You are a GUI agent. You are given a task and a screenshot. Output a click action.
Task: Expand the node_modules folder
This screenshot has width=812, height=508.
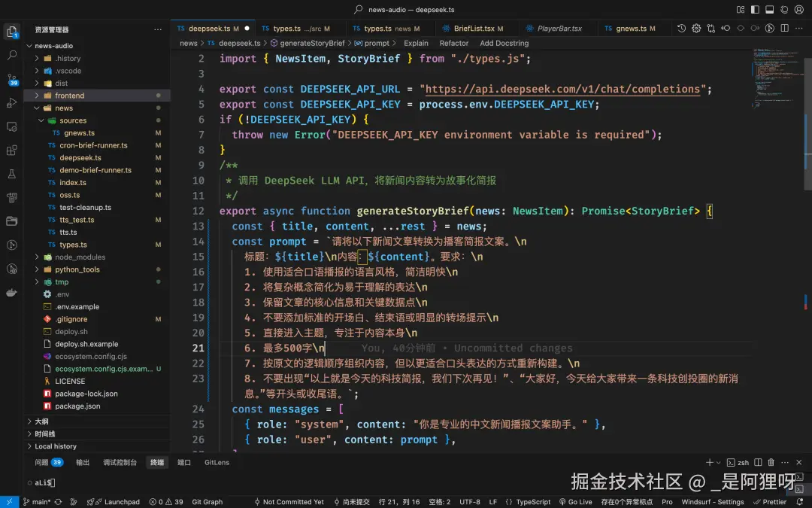click(37, 257)
